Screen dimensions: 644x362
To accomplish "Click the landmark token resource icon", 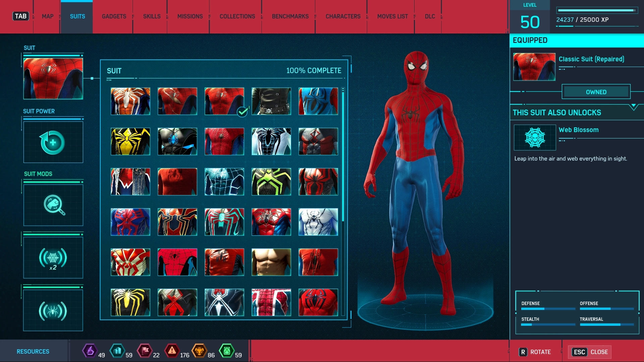I will pyautogui.click(x=117, y=351).
